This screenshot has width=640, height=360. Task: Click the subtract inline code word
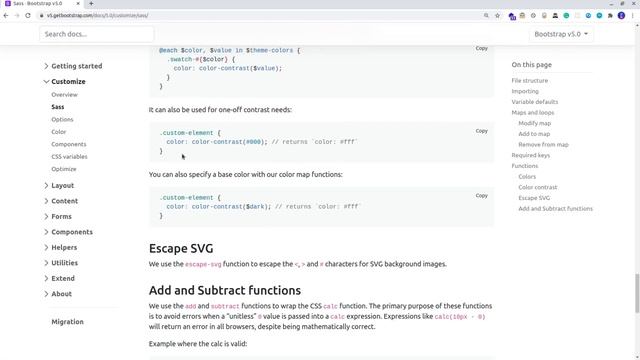point(225,306)
